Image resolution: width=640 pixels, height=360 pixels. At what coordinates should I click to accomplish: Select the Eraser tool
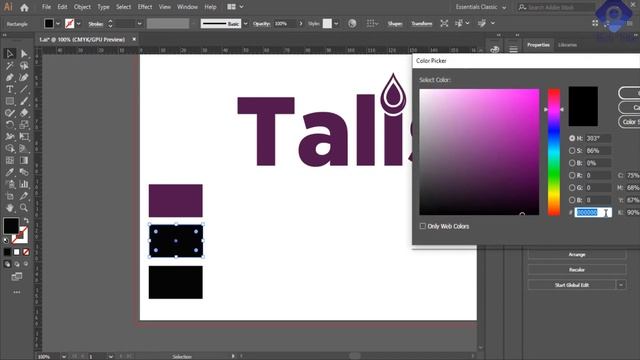(x=24, y=113)
